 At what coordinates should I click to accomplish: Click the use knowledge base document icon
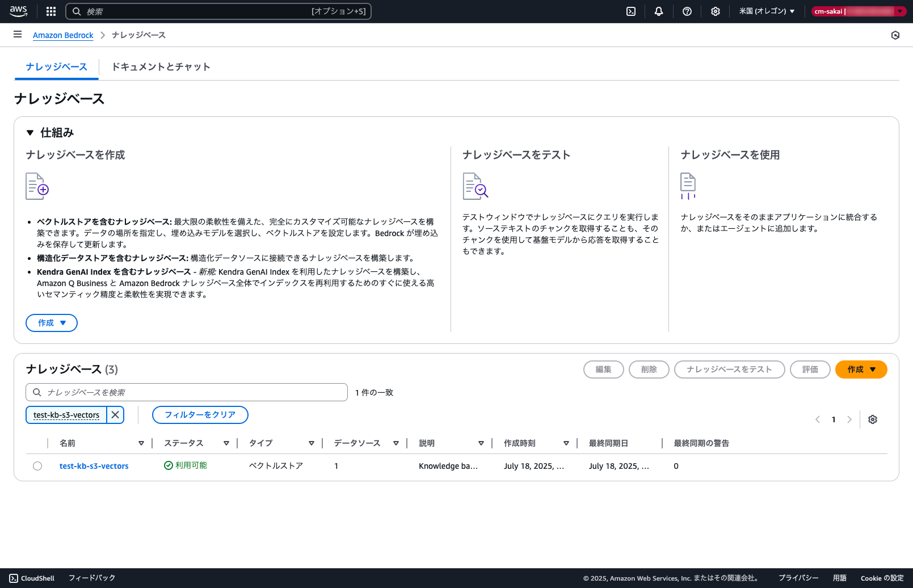688,186
